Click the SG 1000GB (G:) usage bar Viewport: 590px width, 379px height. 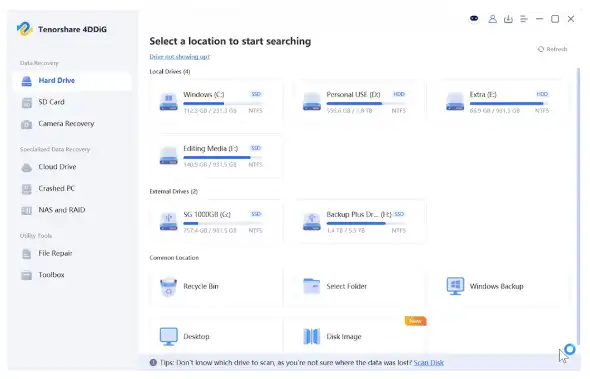tap(223, 223)
